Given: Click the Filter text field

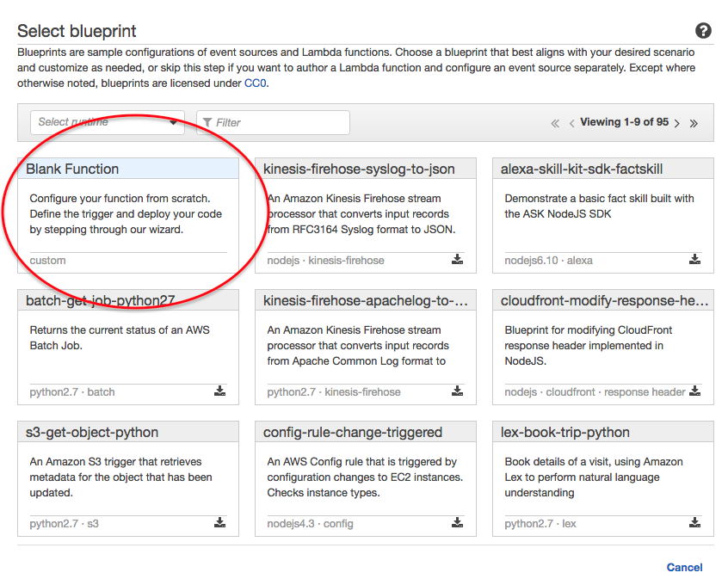Looking at the screenshot, I should click(273, 122).
